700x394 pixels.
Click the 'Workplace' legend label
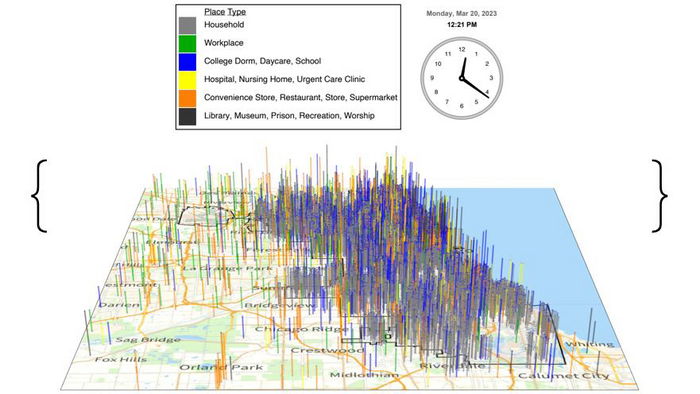click(x=224, y=43)
